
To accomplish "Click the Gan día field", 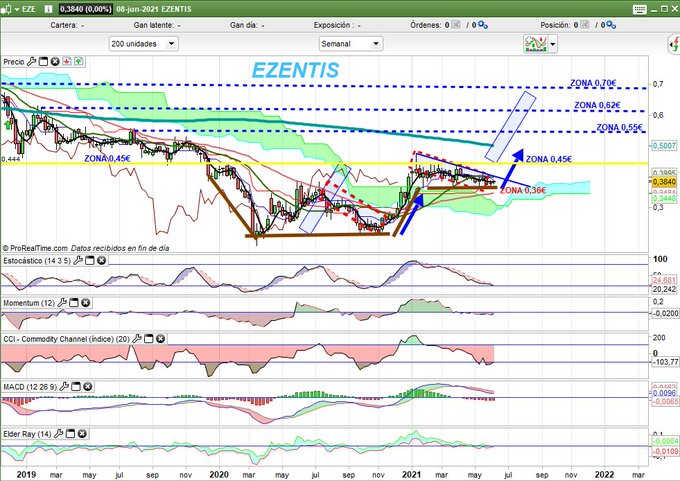I will [x=247, y=25].
